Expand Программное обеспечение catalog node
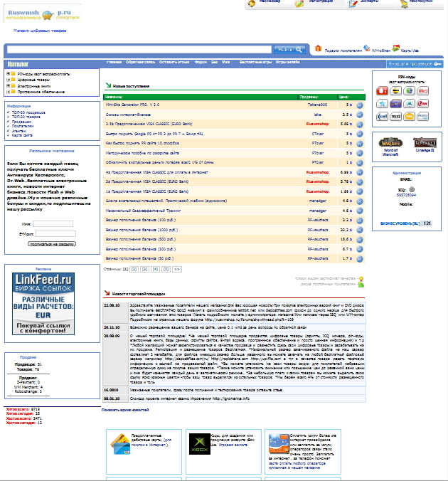This screenshot has height=481, width=448. [8, 92]
